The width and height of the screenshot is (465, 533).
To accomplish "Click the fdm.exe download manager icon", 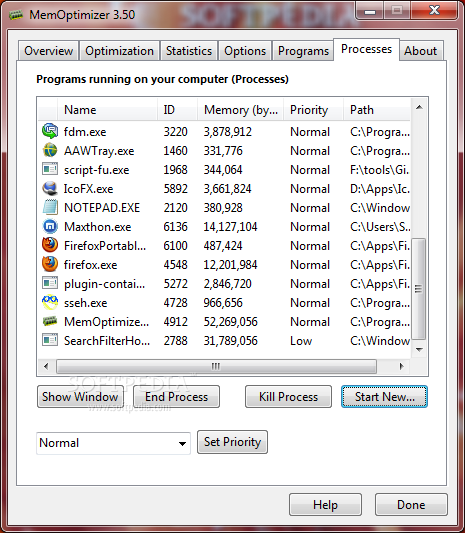I will pyautogui.click(x=50, y=131).
